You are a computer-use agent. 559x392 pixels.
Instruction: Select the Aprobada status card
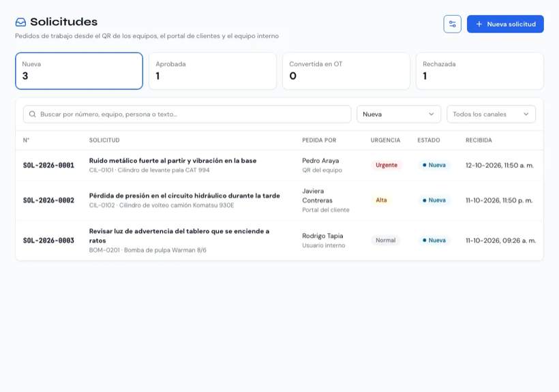[x=213, y=71]
